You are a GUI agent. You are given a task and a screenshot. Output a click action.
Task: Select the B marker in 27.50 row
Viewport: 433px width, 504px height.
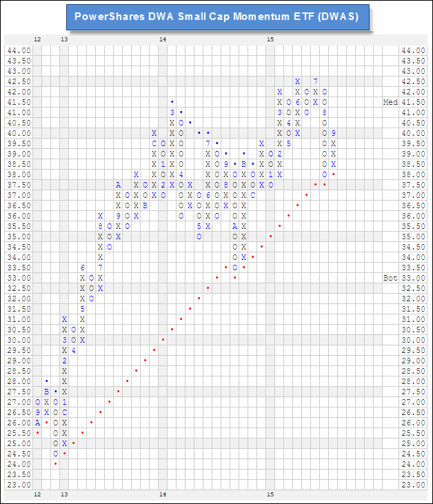pyautogui.click(x=46, y=392)
